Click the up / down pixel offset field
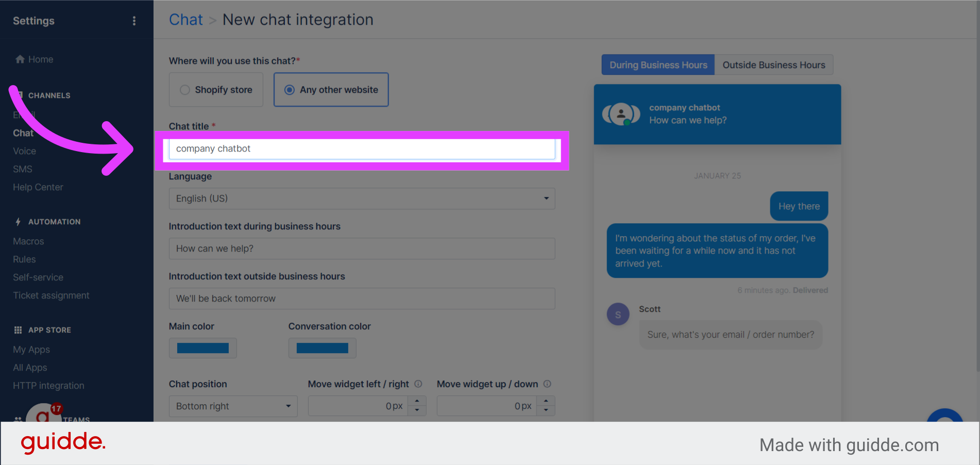The height and width of the screenshot is (465, 980). click(487, 406)
